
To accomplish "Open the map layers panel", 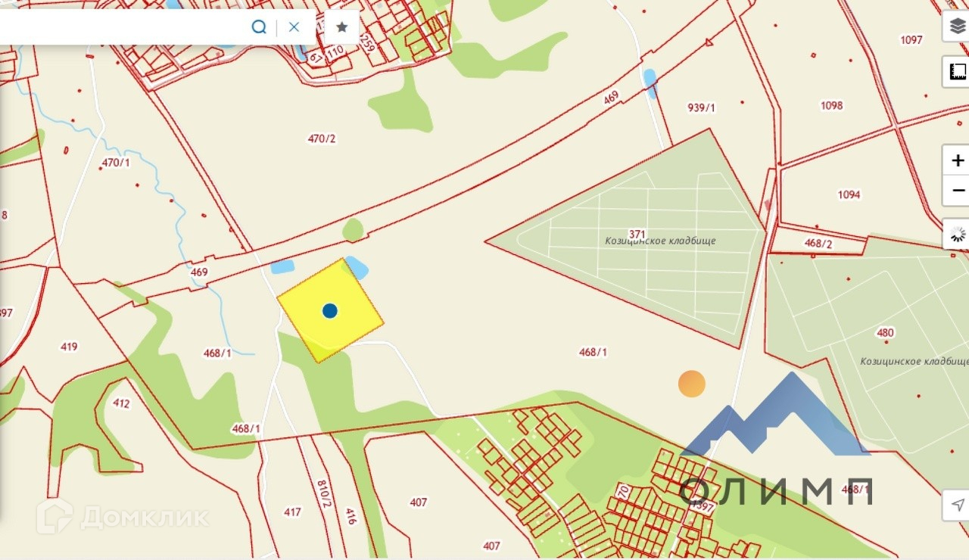I will click(956, 26).
